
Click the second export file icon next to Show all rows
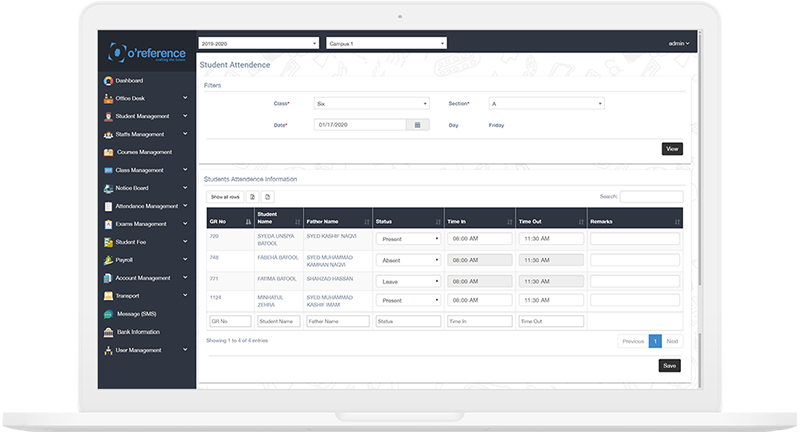click(268, 197)
